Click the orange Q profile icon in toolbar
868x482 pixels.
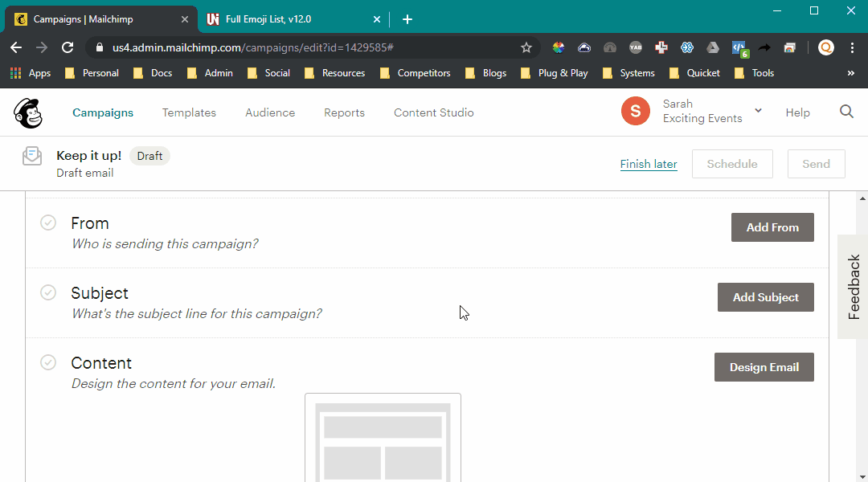click(x=826, y=47)
